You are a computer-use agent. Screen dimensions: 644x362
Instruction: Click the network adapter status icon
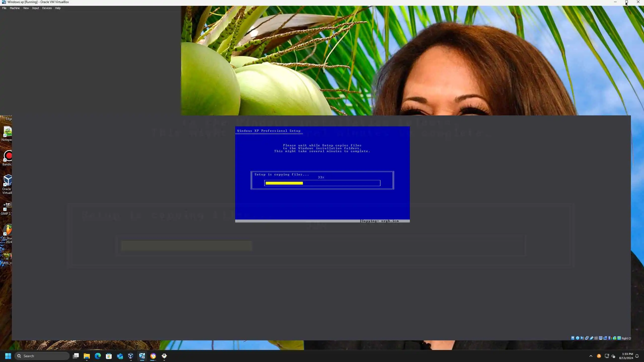click(587, 338)
